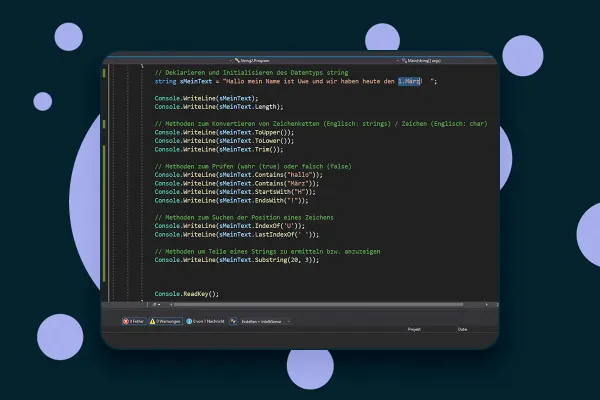Sort error list by Projekt column
The image size is (600, 400).
click(414, 329)
